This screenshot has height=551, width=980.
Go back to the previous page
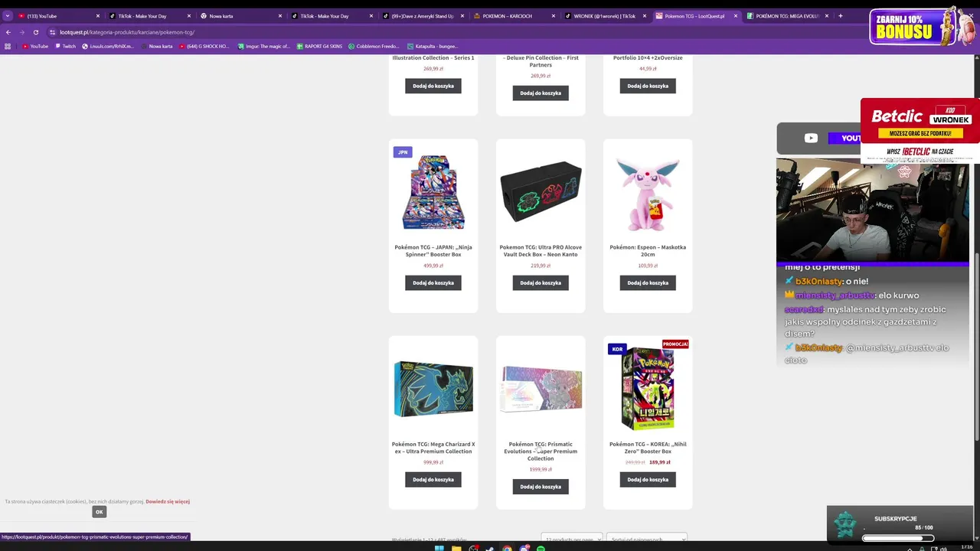coord(8,32)
